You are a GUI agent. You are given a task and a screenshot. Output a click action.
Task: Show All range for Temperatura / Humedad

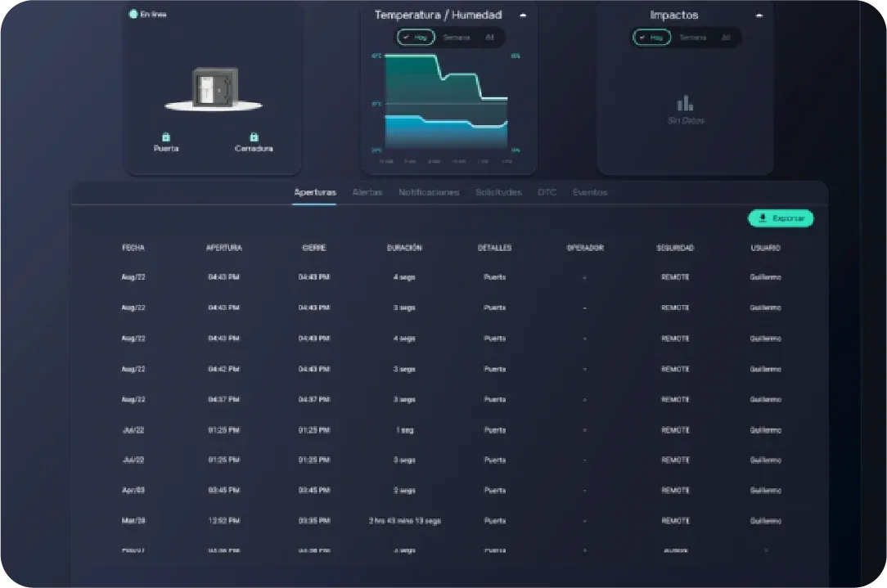tap(490, 38)
